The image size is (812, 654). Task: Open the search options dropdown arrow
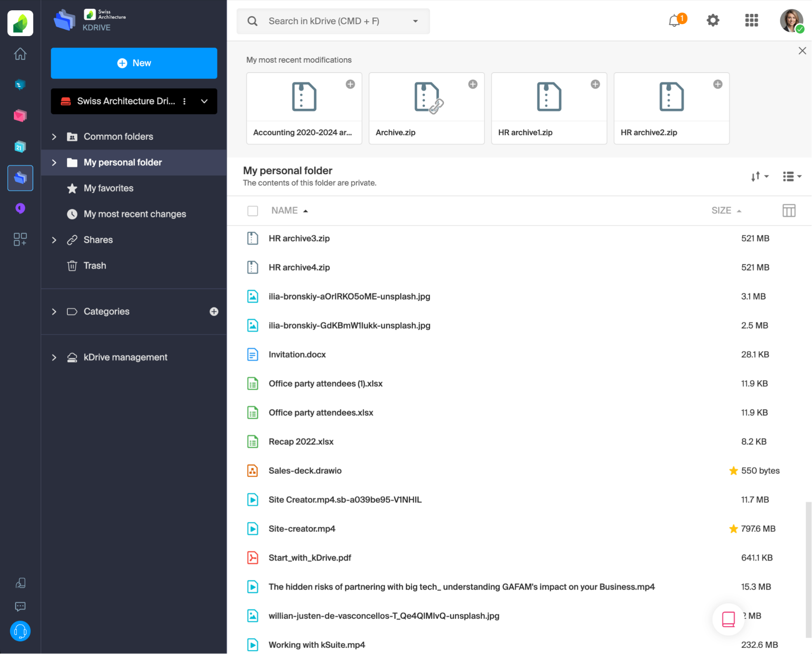point(415,21)
